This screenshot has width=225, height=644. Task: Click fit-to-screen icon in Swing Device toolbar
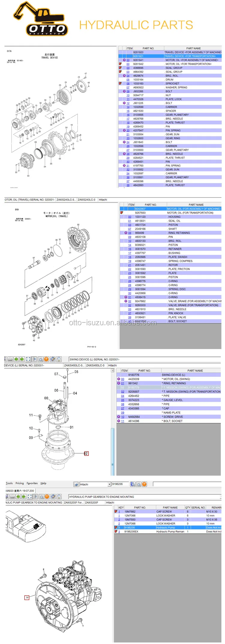28,359
